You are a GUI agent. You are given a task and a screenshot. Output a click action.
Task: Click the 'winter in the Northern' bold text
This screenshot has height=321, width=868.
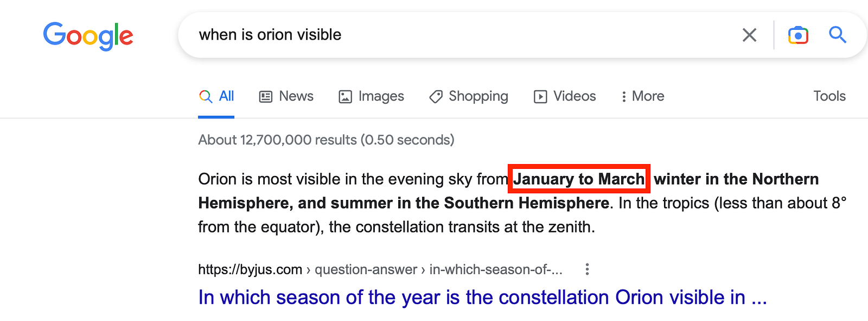tap(736, 179)
